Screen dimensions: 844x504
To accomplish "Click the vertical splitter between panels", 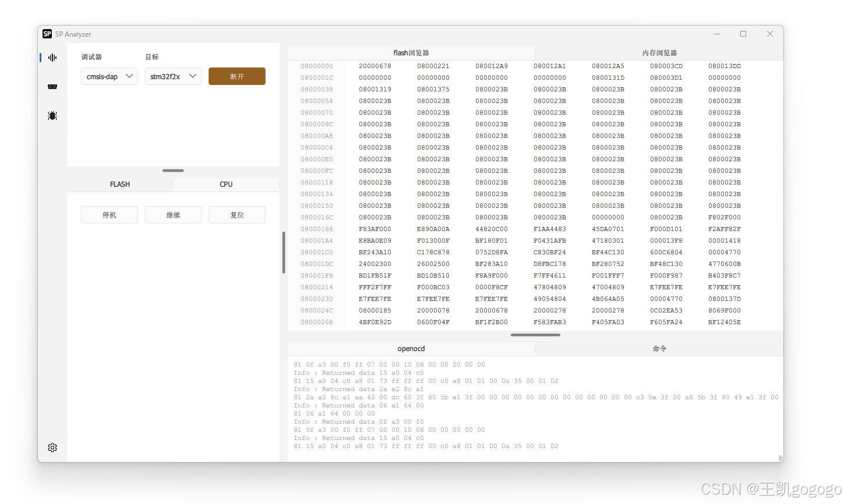I will [284, 253].
